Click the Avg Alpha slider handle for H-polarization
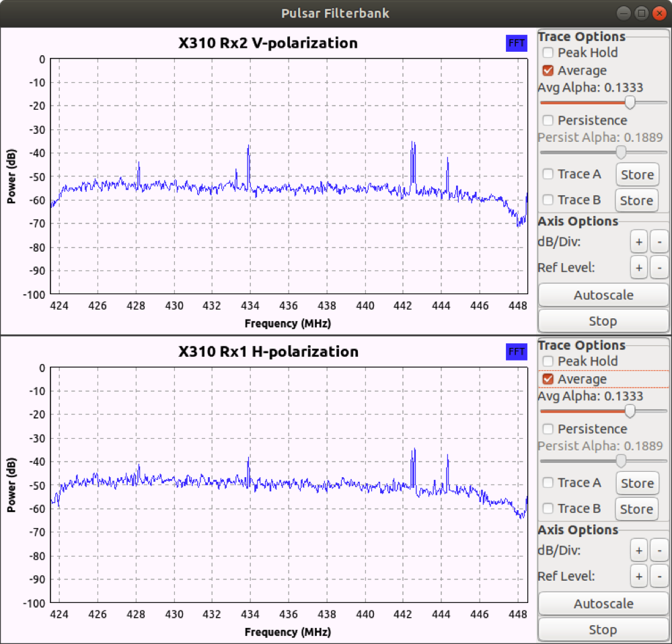672x644 pixels. [x=630, y=411]
